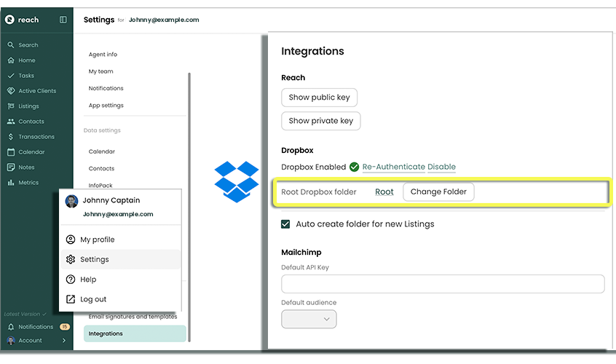Click the Disable Dropbox link
The height and width of the screenshot is (364, 616).
441,167
